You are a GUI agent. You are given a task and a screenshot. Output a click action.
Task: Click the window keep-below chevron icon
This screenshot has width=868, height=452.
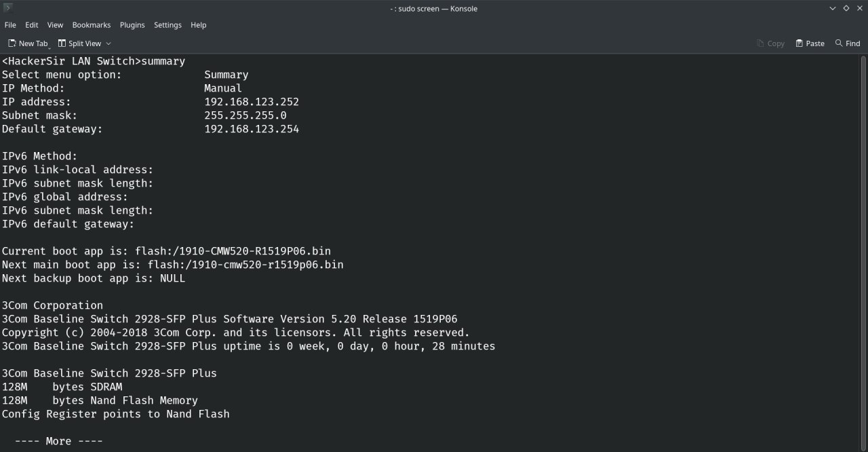pos(833,8)
